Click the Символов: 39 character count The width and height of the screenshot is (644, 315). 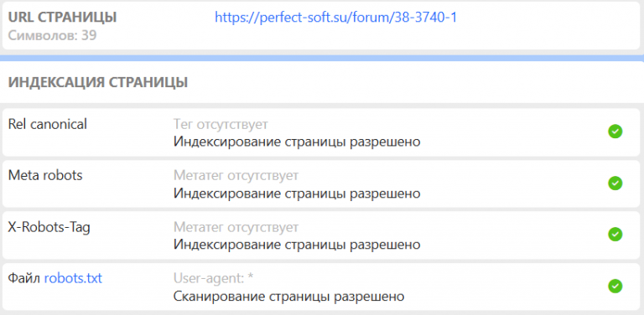(x=52, y=36)
